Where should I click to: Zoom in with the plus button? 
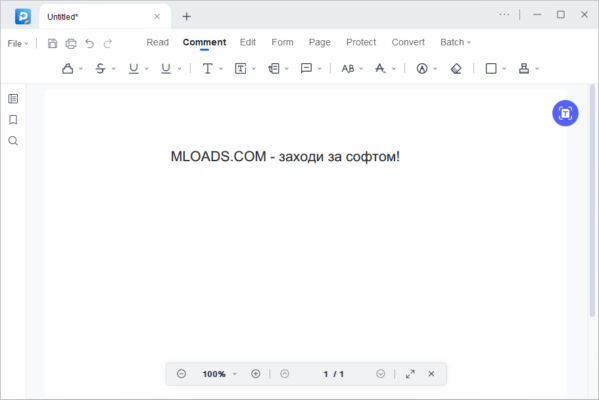click(x=256, y=374)
